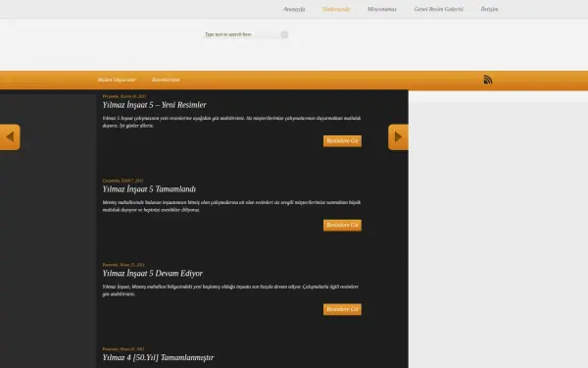This screenshot has width=588, height=368.
Task: Open post 'Yılmaz 4 [50.Yıl] Tamamlanmıştır'
Action: coord(158,357)
